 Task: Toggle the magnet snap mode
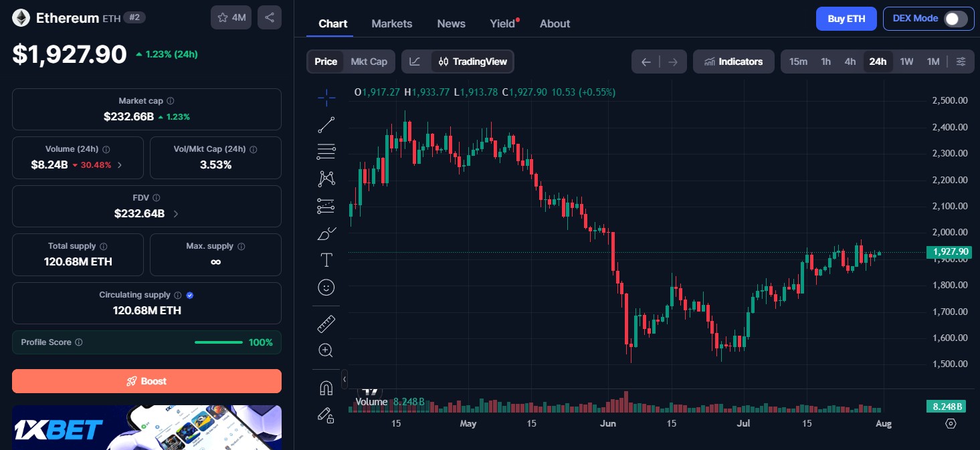(326, 388)
